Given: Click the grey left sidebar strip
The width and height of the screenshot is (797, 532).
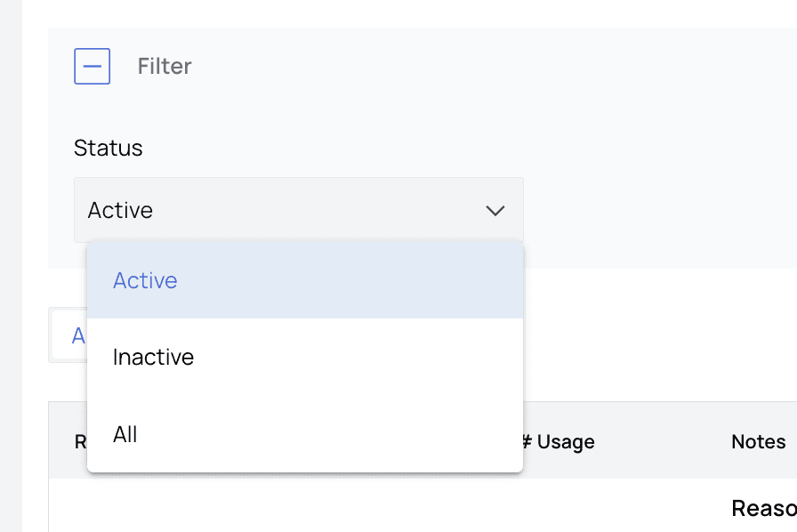Looking at the screenshot, I should (x=11, y=267).
